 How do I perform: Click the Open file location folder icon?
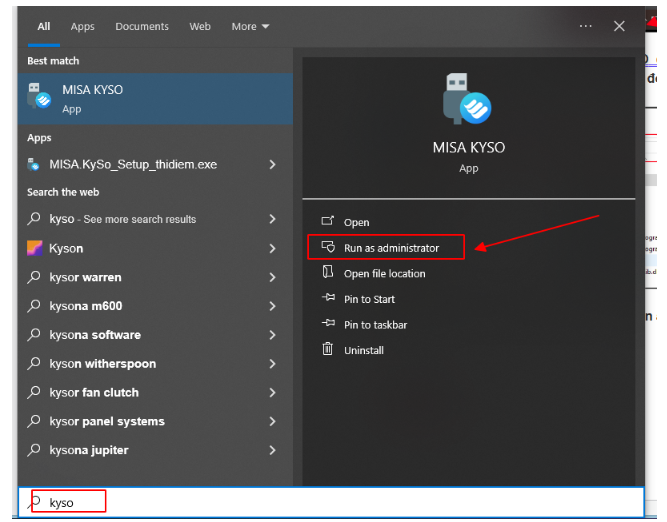pyautogui.click(x=326, y=273)
